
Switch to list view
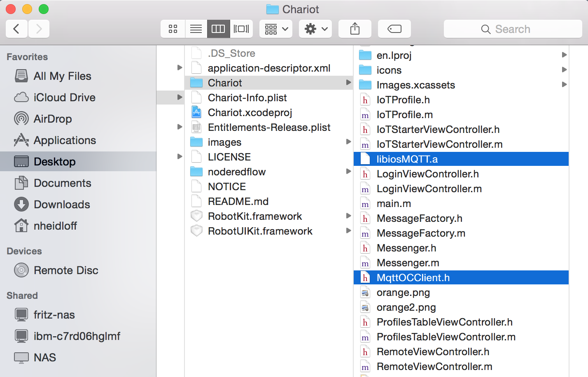196,29
